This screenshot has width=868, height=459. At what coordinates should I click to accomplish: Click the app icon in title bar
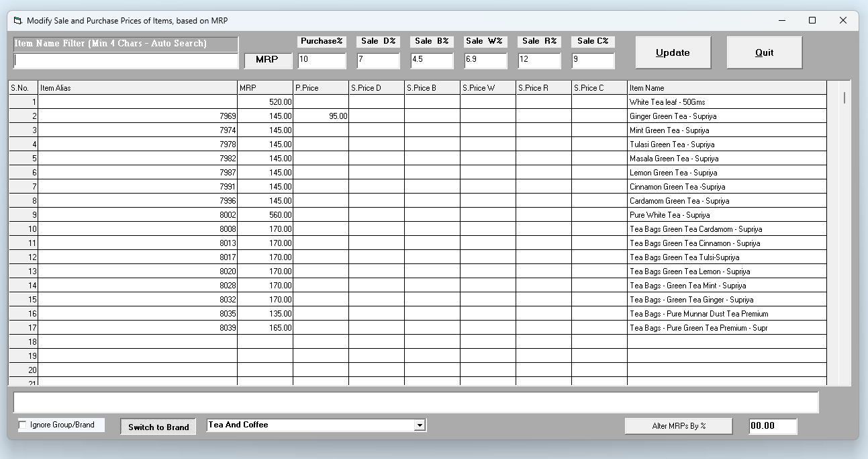point(18,21)
